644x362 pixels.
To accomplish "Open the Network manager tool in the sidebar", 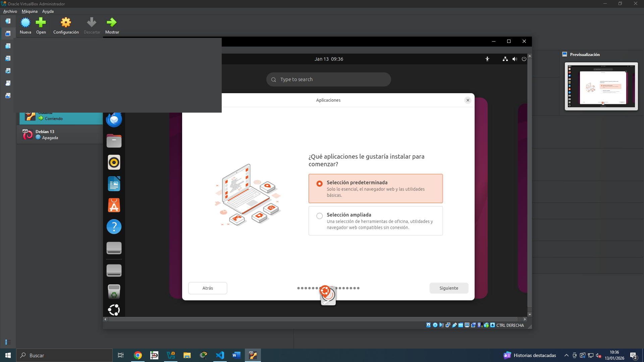I will pos(8,71).
